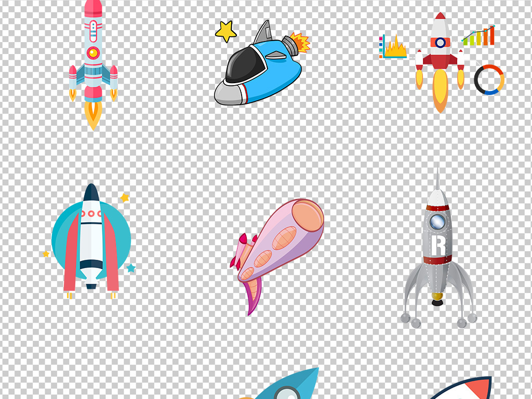This screenshot has height=399, width=532.
Task: Select the space shuttle in the teal circle
Action: [91, 239]
